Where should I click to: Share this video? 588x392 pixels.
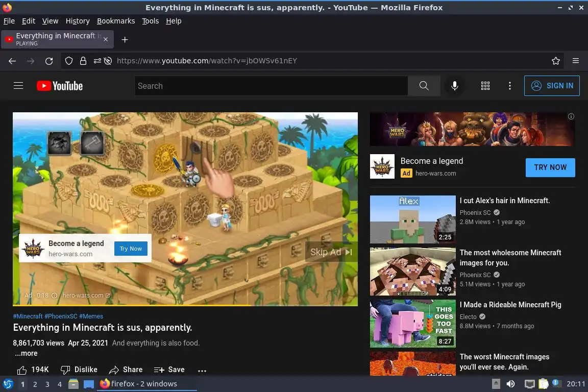[126, 370]
